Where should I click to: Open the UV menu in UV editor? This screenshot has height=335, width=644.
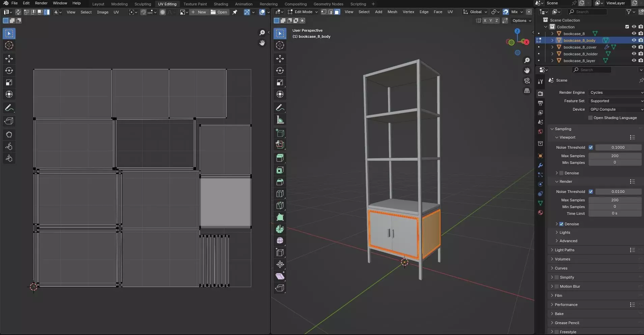(x=116, y=12)
